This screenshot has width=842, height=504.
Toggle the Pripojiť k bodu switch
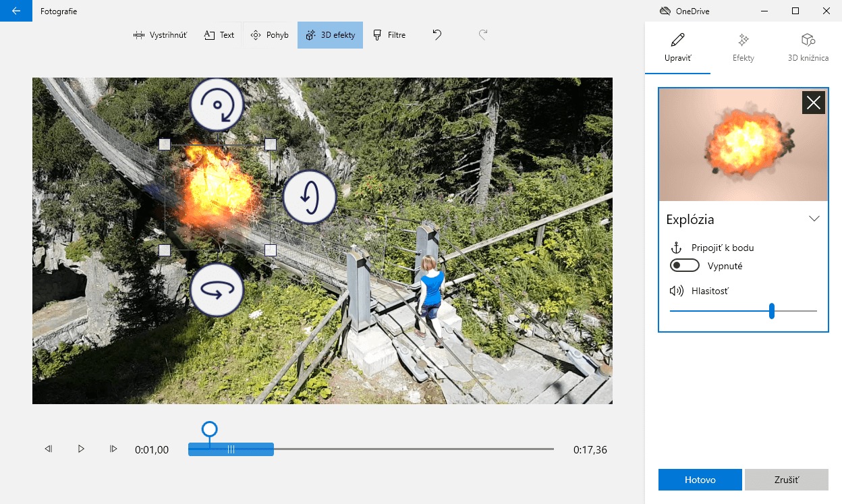coord(684,266)
